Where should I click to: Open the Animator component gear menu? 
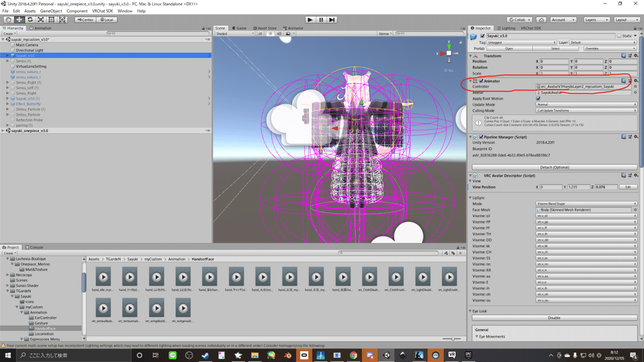pos(636,81)
